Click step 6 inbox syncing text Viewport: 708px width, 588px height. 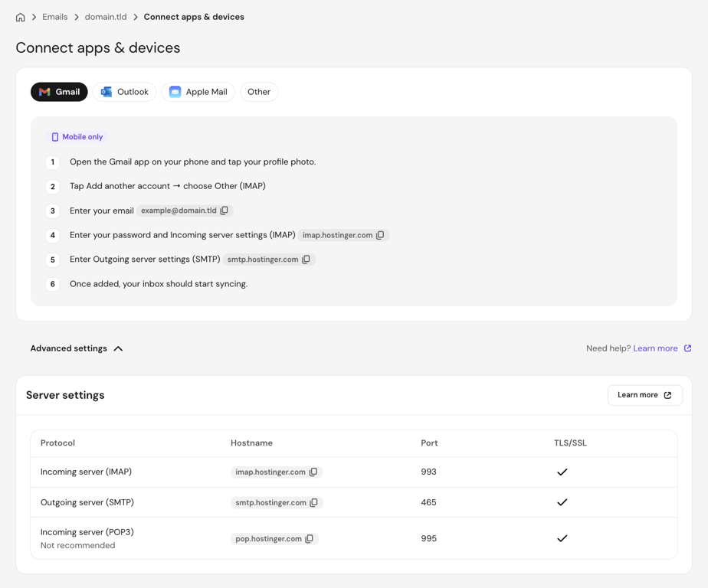(x=159, y=284)
